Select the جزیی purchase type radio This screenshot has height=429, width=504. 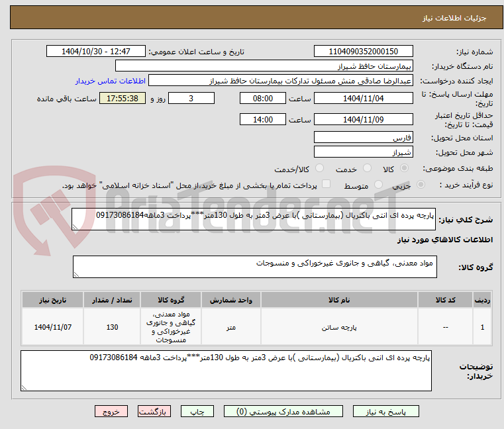click(x=421, y=185)
